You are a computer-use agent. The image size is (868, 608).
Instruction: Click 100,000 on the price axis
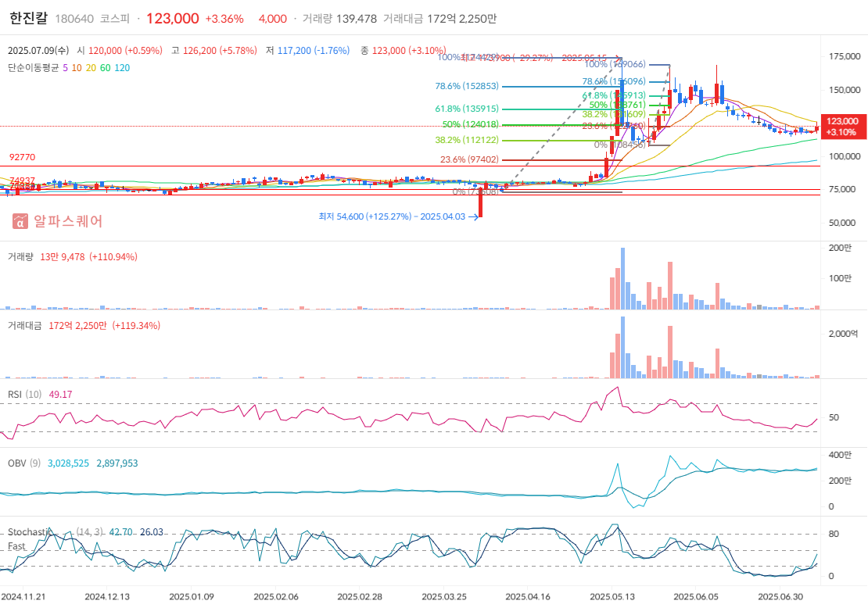point(845,156)
